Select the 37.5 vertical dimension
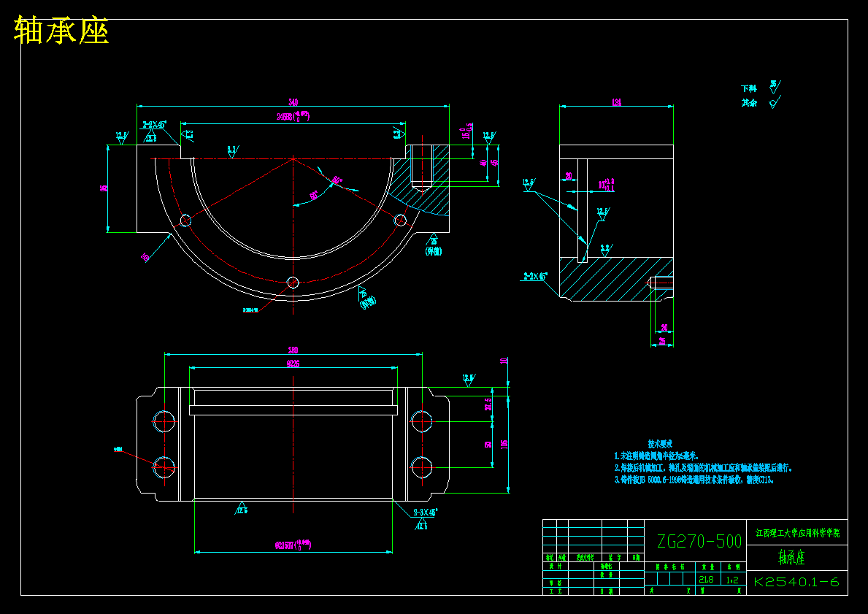 [488, 404]
